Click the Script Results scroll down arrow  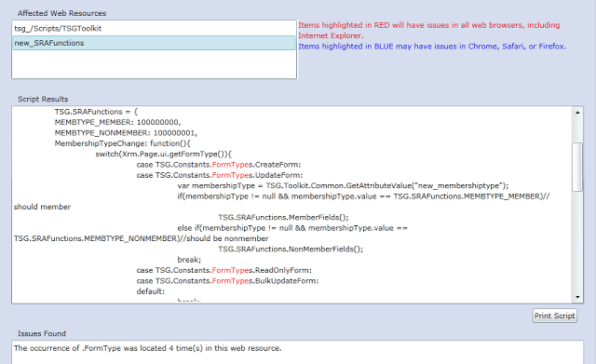pyautogui.click(x=577, y=298)
